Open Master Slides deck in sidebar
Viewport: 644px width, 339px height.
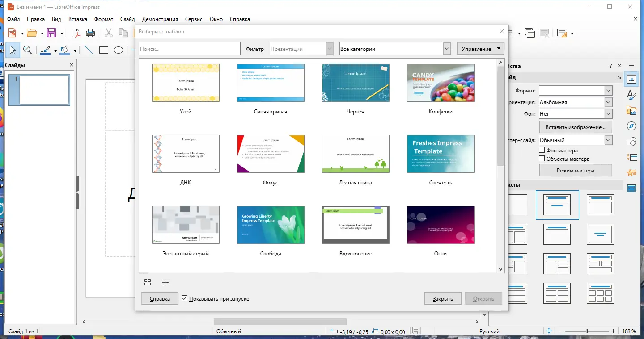click(x=631, y=188)
